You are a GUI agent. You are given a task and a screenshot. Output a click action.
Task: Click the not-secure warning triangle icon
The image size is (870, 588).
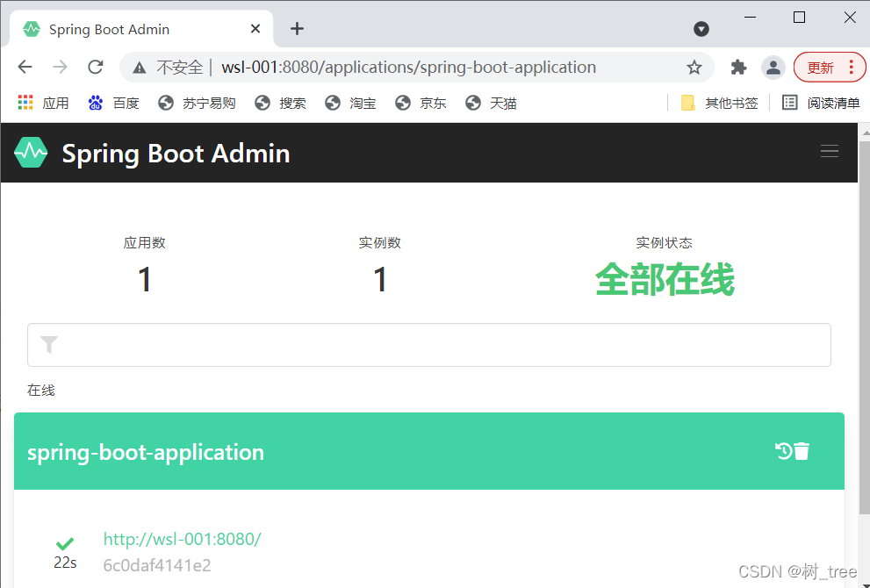click(140, 68)
